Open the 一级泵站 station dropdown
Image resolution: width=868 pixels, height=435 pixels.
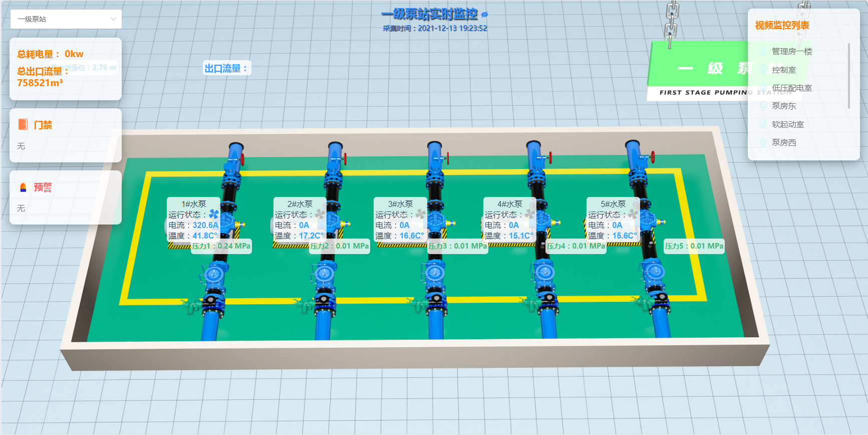pos(66,19)
